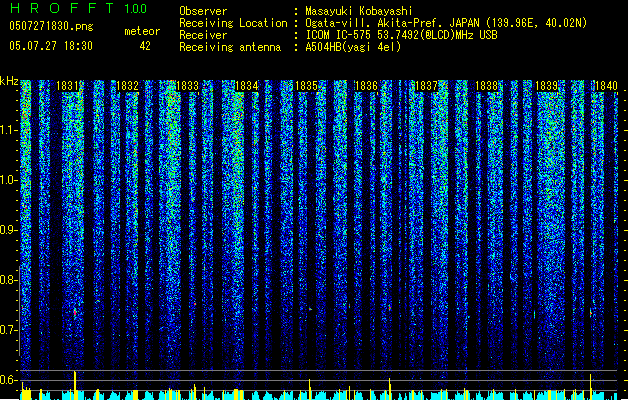Click the meteor count 42
This screenshot has width=629, height=400.
[x=145, y=46]
